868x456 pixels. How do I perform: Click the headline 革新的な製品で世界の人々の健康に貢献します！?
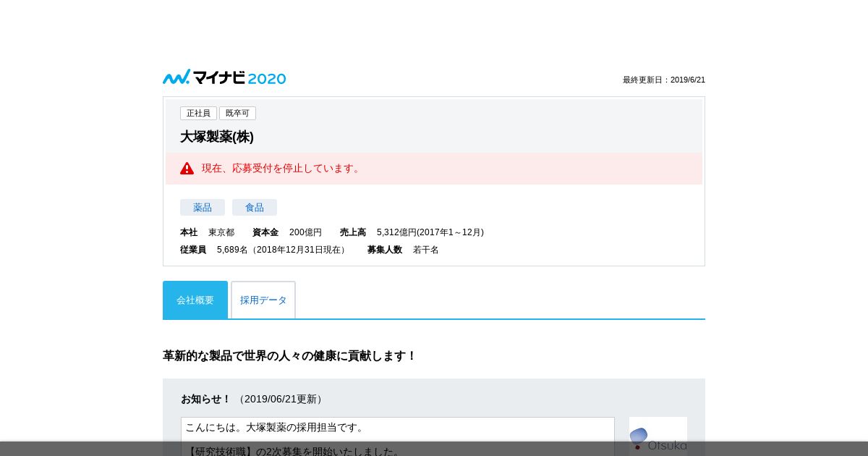pyautogui.click(x=290, y=356)
